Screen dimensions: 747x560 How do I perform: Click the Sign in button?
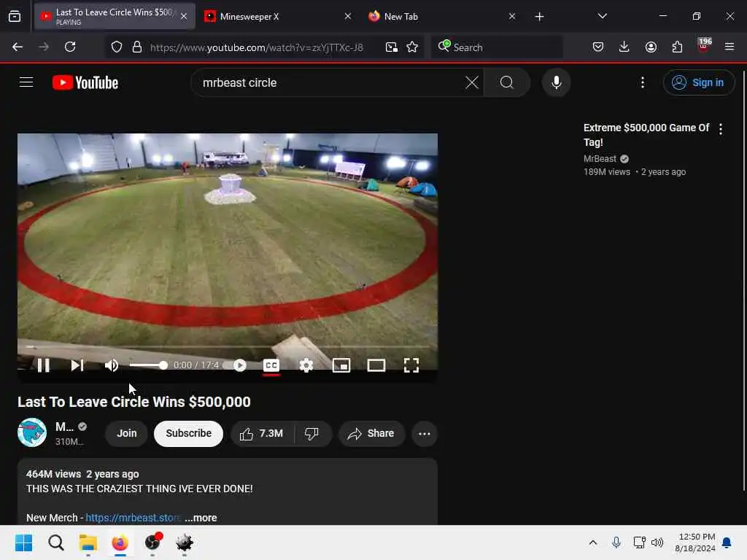coord(698,82)
